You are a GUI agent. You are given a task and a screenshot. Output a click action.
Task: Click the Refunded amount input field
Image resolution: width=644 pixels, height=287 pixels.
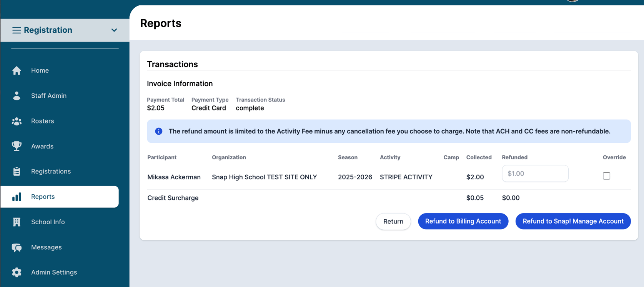click(535, 174)
